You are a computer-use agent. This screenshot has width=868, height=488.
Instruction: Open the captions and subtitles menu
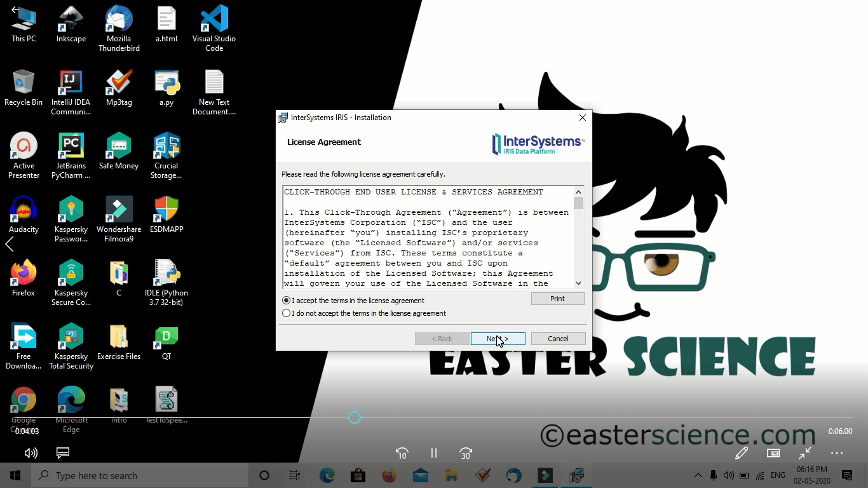tap(63, 453)
